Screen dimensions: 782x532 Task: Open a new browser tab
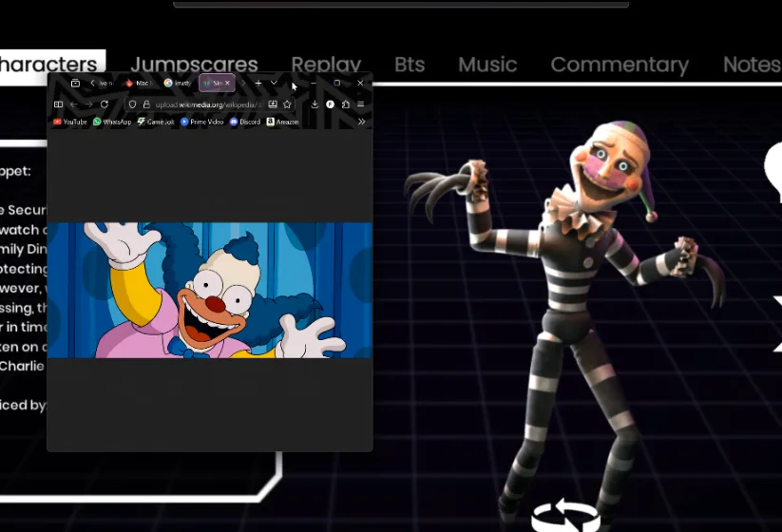(x=258, y=84)
